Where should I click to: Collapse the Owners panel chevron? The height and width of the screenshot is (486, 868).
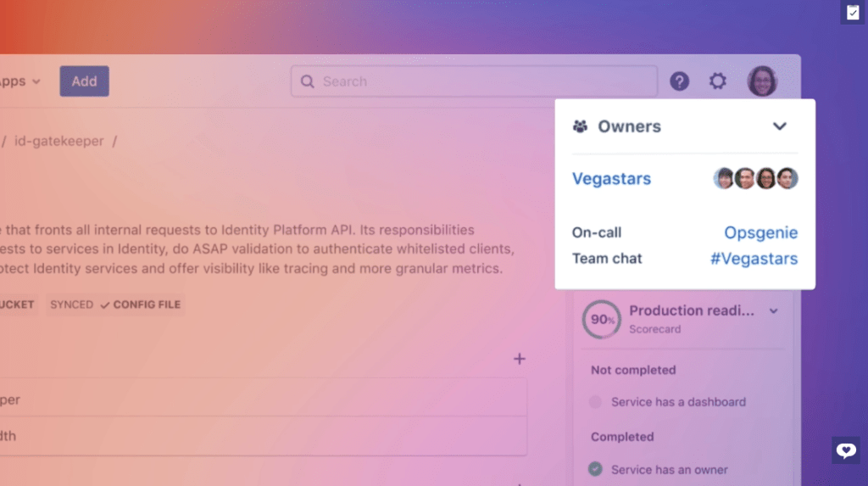(x=780, y=126)
